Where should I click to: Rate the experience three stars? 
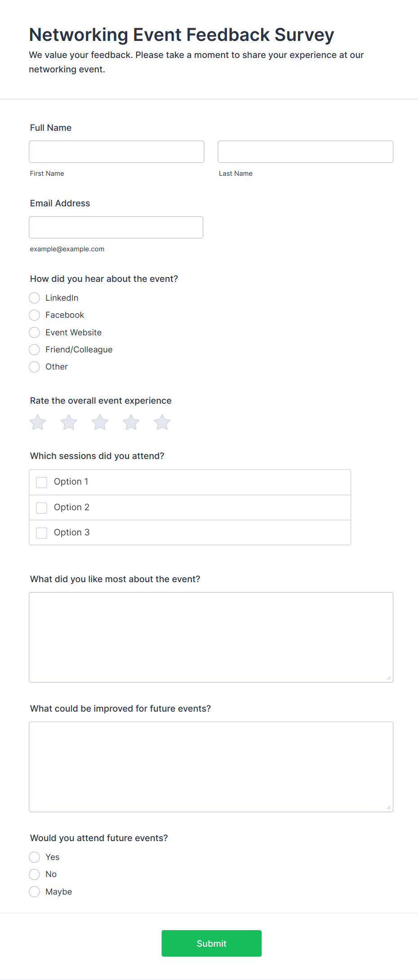point(99,422)
